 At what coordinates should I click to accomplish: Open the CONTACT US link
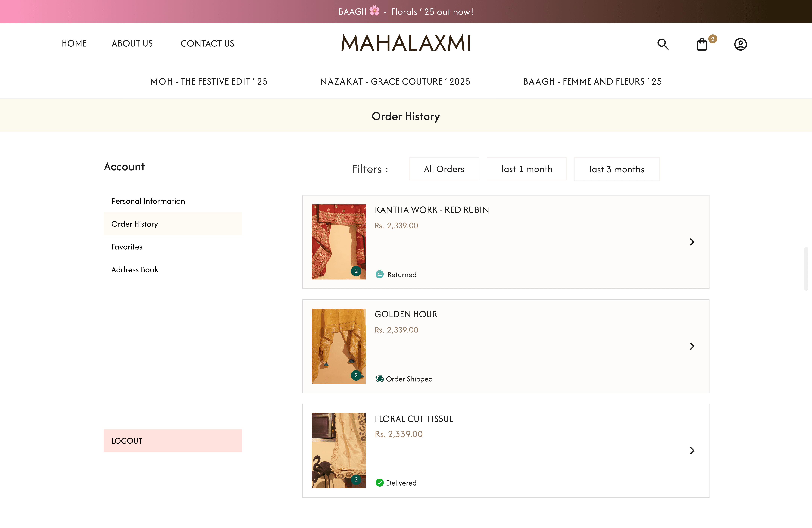pos(207,43)
